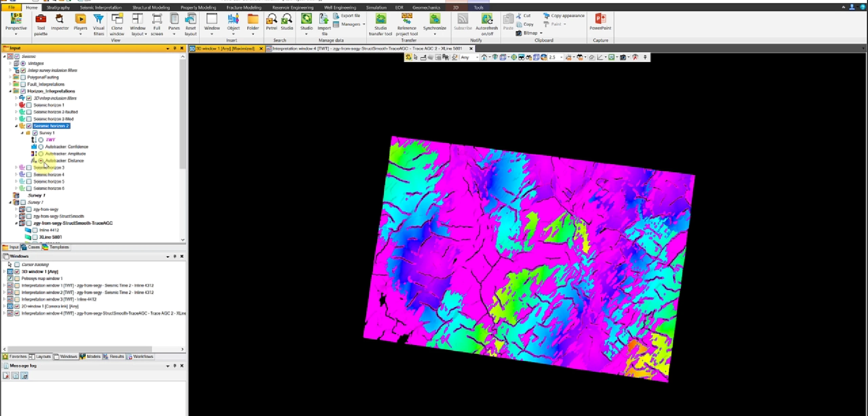Viewport: 868px width, 416px height.
Task: Toggle Petrosys map window 1 checkbox
Action: tap(17, 278)
